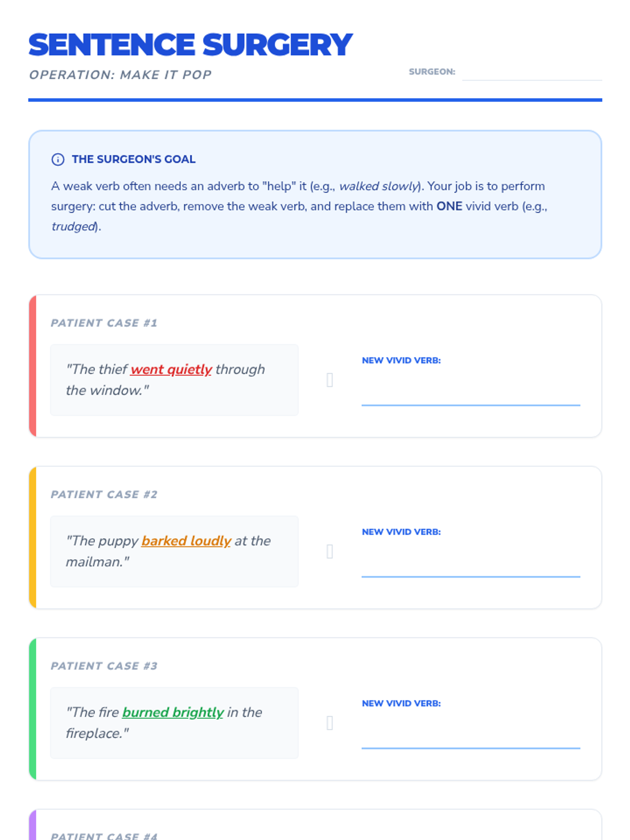Click the yellow accent bar on Case #2
The image size is (630, 840).
click(33, 538)
